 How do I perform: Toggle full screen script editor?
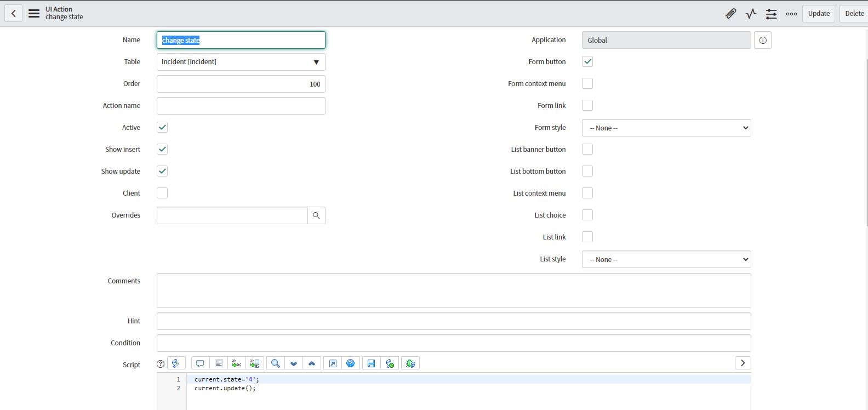(333, 363)
